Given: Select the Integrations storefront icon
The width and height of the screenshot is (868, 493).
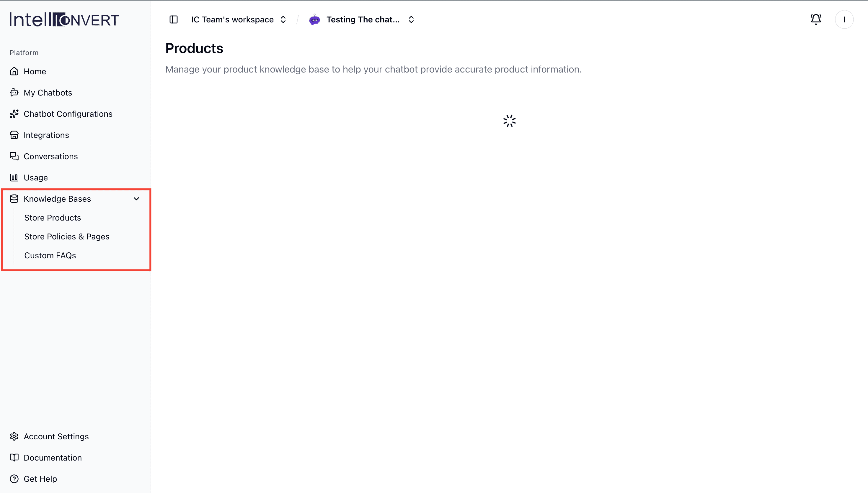Looking at the screenshot, I should click(x=14, y=135).
